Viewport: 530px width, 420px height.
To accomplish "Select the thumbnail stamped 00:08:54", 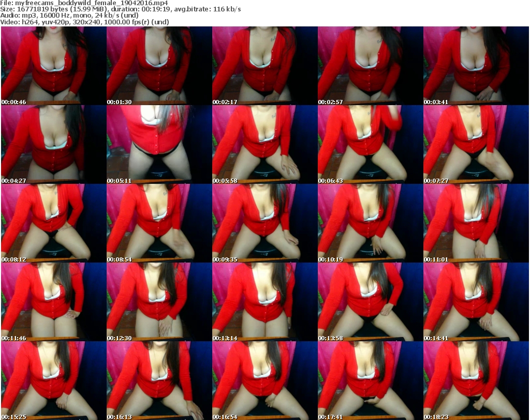I will [159, 223].
